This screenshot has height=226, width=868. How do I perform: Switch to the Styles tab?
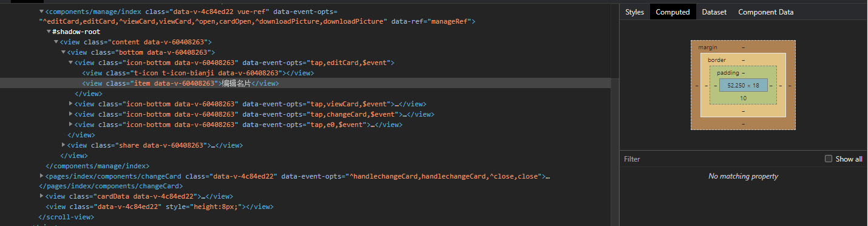pos(634,12)
